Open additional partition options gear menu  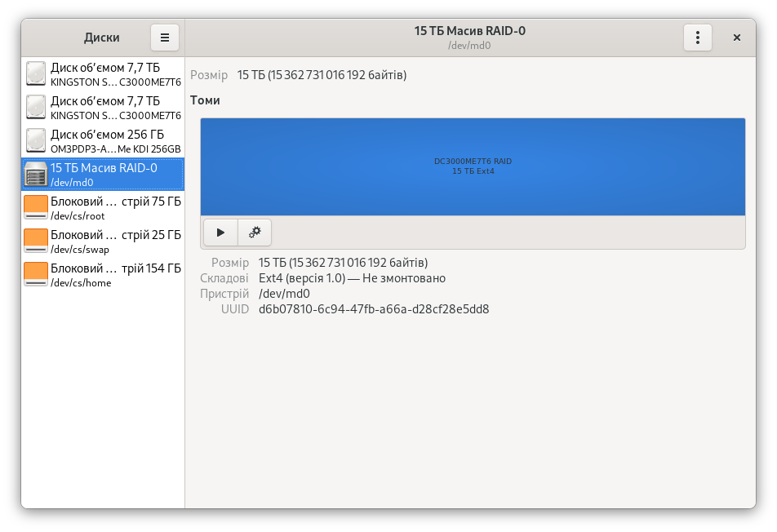pos(255,233)
